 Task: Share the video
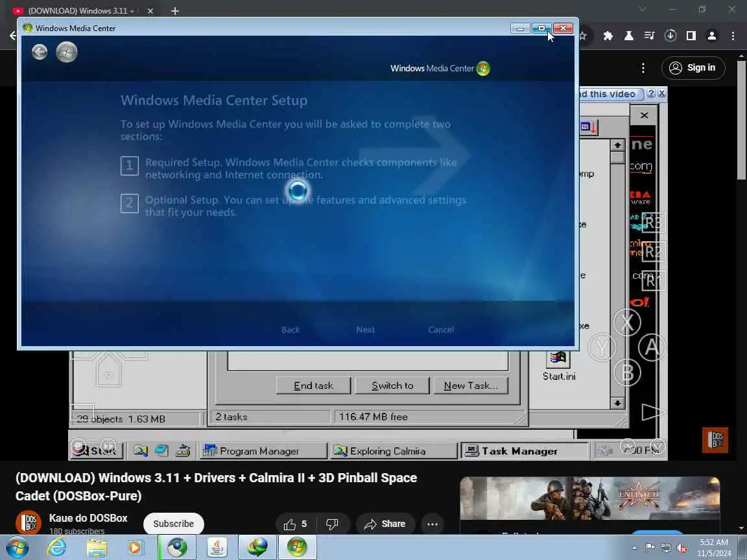click(385, 524)
